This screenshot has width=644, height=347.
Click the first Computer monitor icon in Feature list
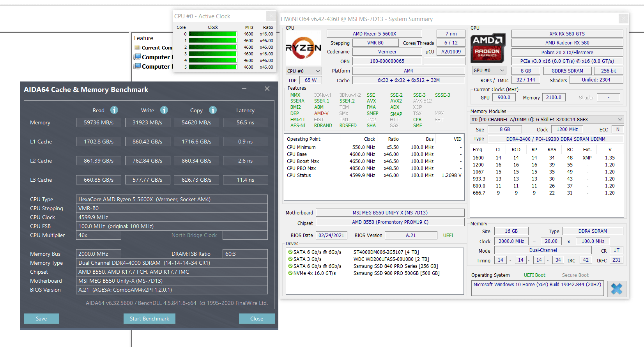138,57
